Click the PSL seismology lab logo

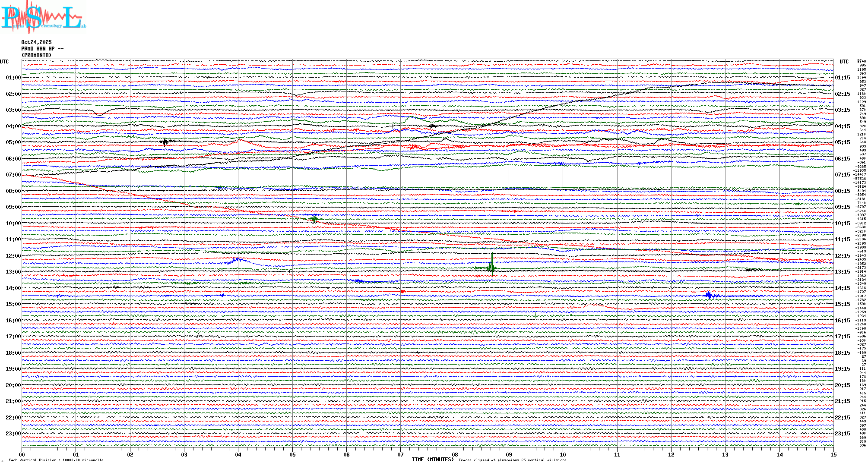43,17
